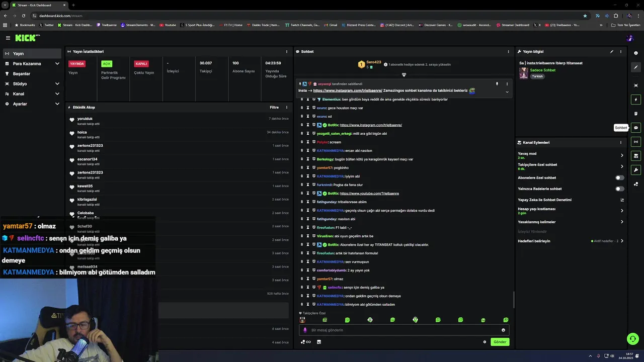Image resolution: width=644 pixels, height=362 pixels.
Task: Select the pencil edit icon in right rail
Action: coord(636,67)
